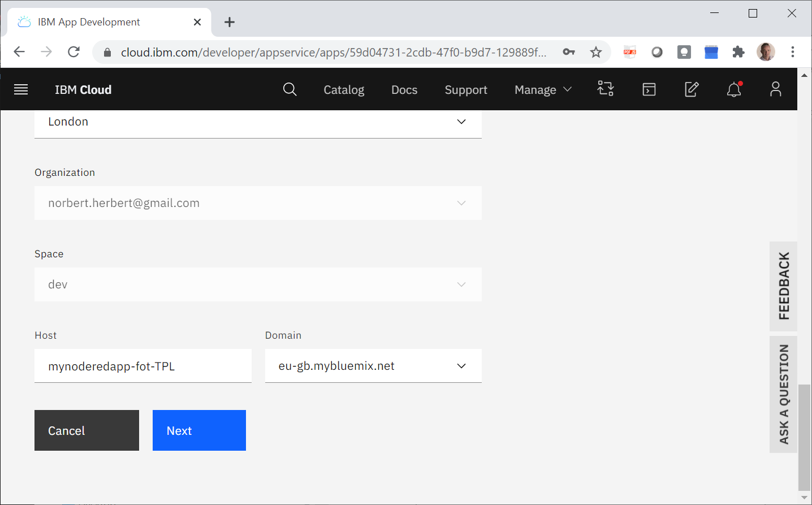Open the Chrome extensions puzzle icon
Screen dimensions: 812x505
(x=738, y=52)
